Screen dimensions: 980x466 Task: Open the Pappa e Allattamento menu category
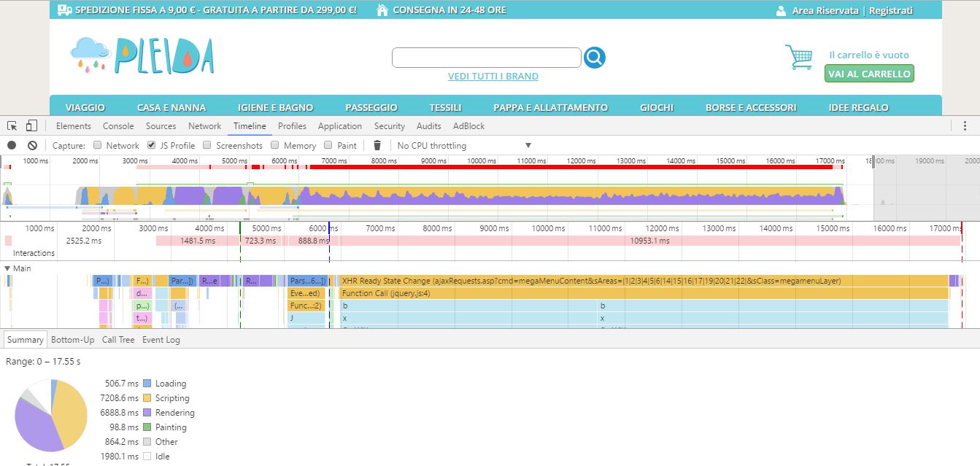coord(551,107)
